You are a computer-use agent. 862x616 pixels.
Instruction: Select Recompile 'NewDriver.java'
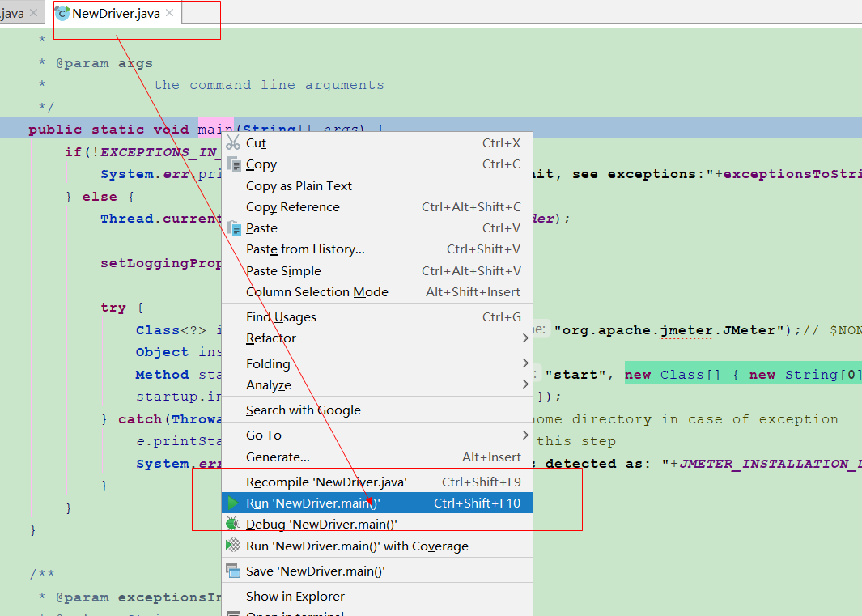[x=377, y=482]
